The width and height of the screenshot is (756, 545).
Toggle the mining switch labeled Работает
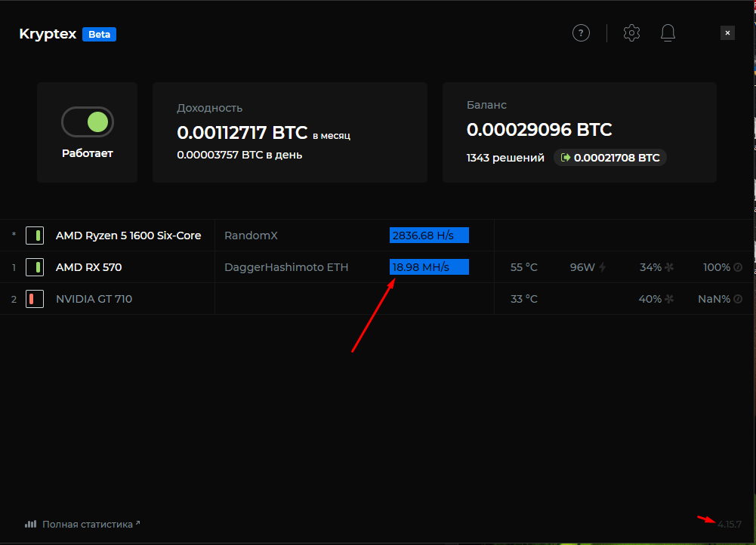tap(88, 122)
